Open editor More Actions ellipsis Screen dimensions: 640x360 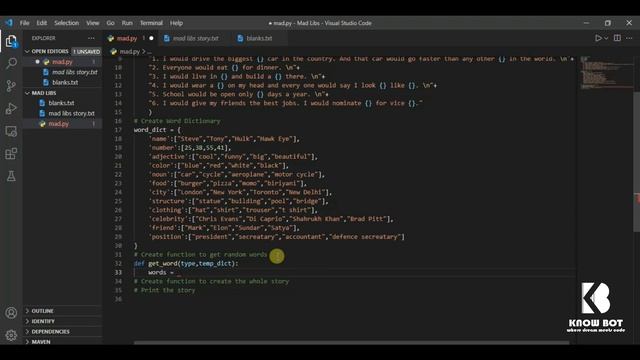pyautogui.click(x=629, y=38)
